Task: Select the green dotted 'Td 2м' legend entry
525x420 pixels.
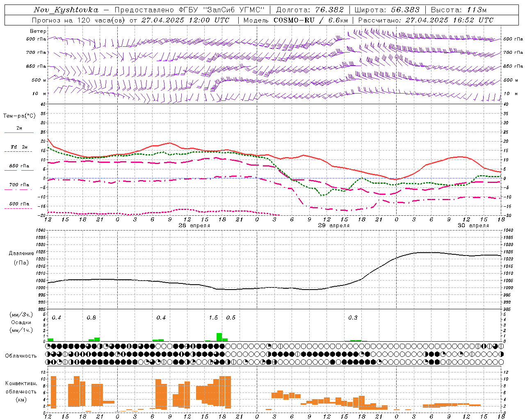Action: (19, 149)
